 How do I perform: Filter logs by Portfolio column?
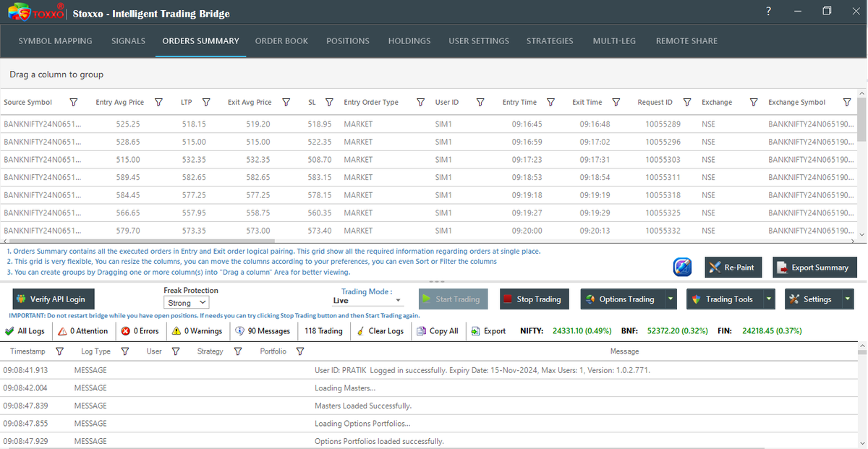(x=299, y=351)
